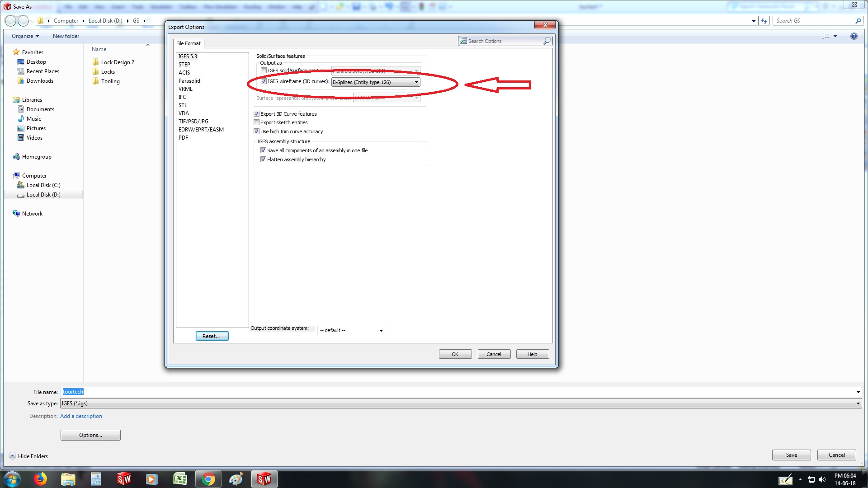Click the Search Options magnifier icon
Image resolution: width=868 pixels, height=488 pixels.
click(x=547, y=41)
